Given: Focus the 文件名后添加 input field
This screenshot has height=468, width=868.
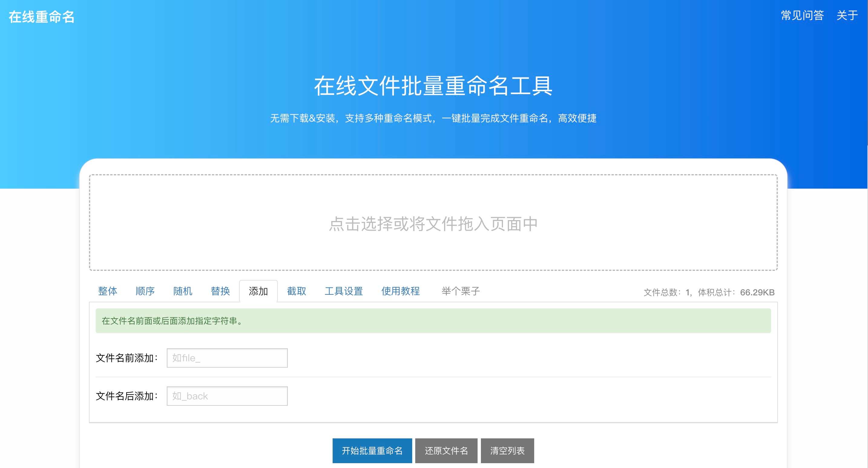Looking at the screenshot, I should 227,396.
